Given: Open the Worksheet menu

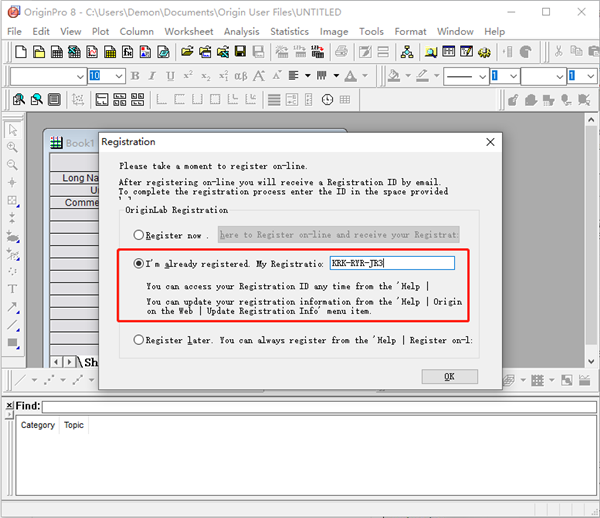Looking at the screenshot, I should 189,31.
